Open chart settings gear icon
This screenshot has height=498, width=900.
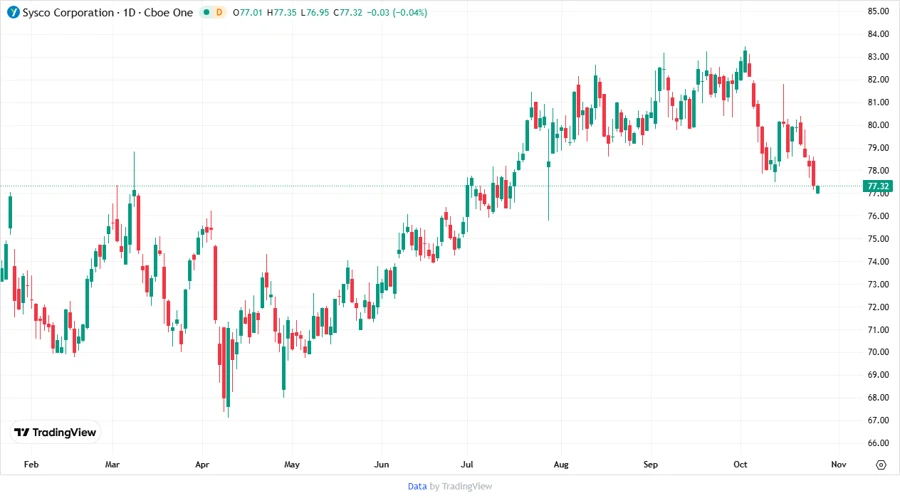coord(881,465)
